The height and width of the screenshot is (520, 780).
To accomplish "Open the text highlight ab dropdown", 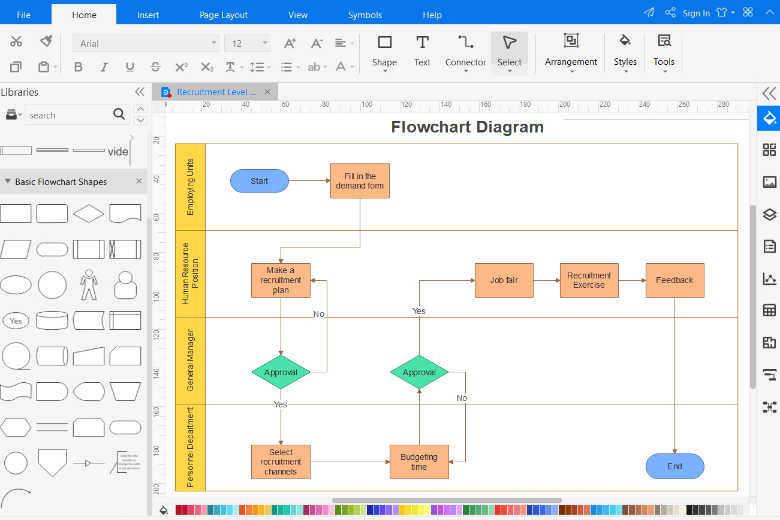I will point(317,67).
